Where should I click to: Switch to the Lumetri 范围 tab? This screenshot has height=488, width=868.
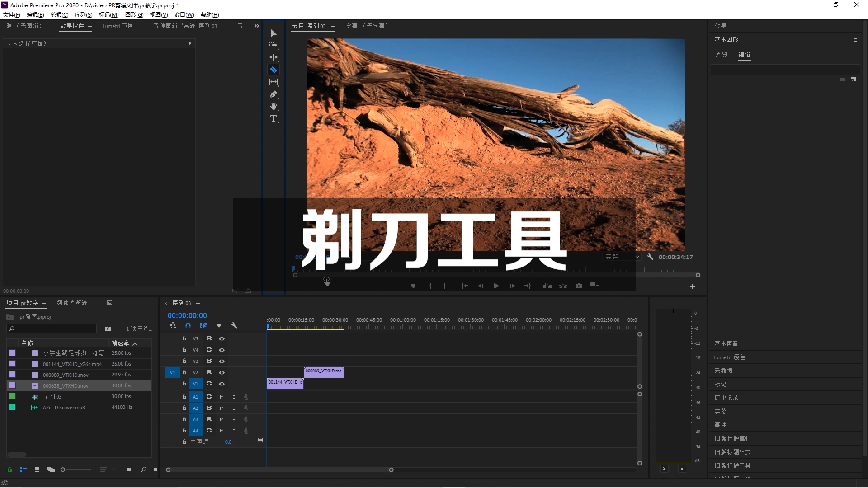(118, 26)
